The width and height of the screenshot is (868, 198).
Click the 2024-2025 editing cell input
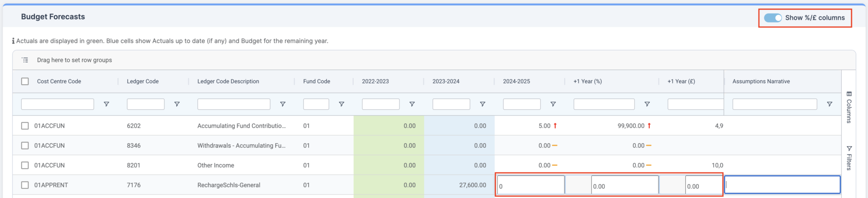pos(531,185)
